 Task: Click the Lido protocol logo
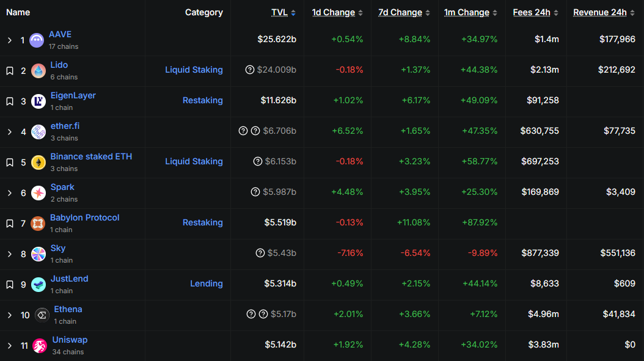coord(38,71)
